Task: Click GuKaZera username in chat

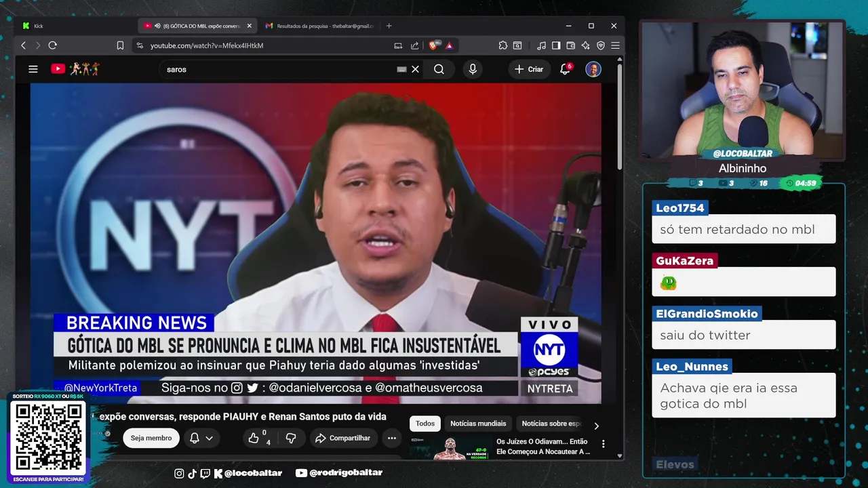Action: (x=684, y=261)
